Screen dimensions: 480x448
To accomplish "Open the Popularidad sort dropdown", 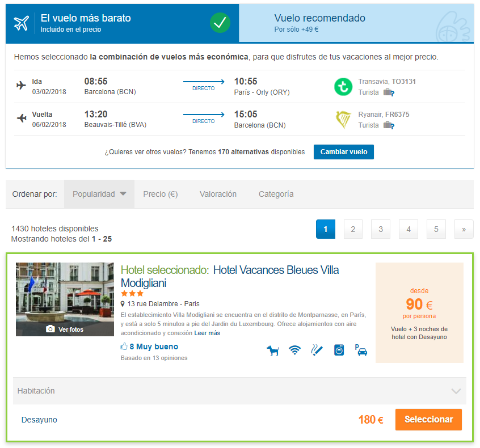I will click(x=99, y=194).
